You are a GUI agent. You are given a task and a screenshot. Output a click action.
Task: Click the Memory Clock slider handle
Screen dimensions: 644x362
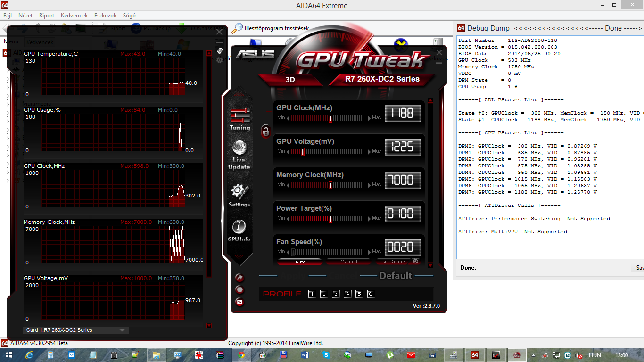[331, 185]
